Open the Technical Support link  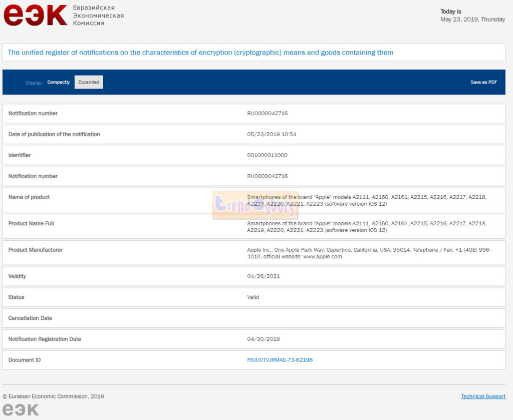(483, 396)
